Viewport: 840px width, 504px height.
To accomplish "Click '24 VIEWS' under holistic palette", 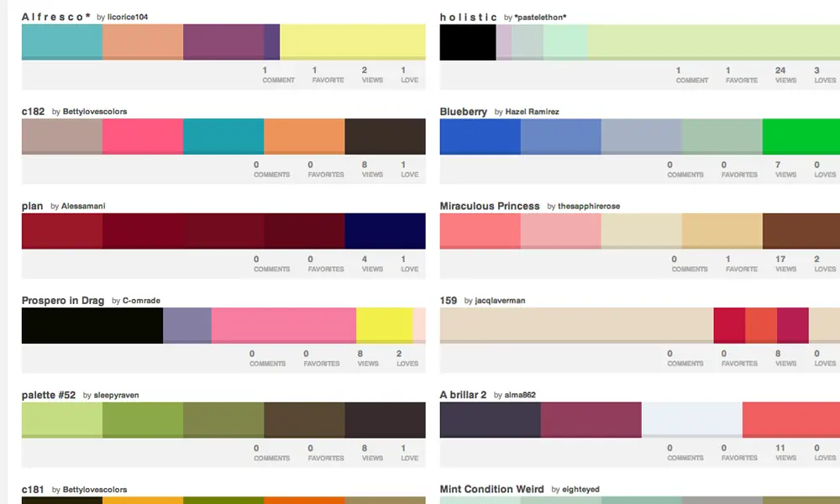I will coord(785,75).
